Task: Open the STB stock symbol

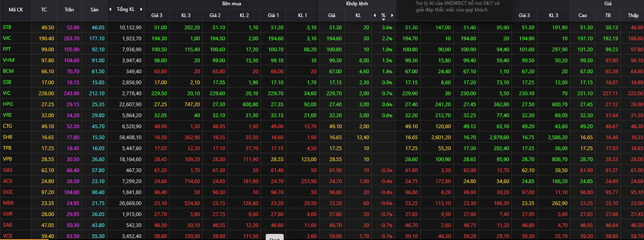Action: (x=7, y=27)
